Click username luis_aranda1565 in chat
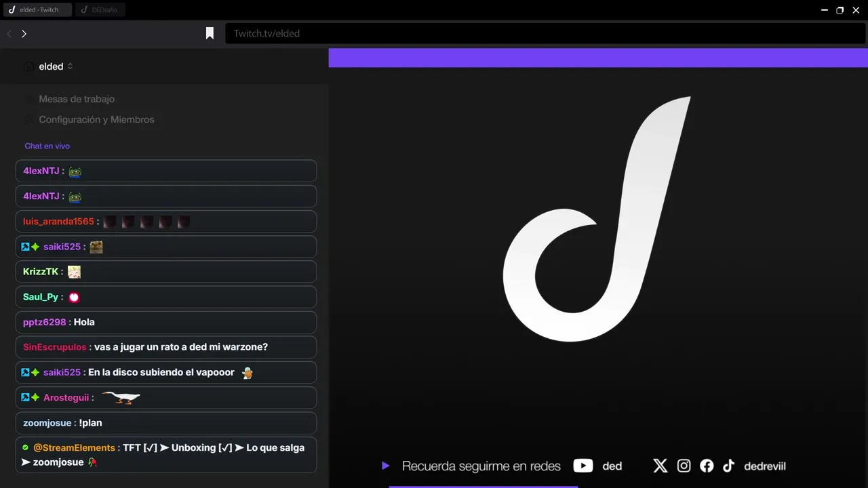The image size is (868, 488). (58, 222)
